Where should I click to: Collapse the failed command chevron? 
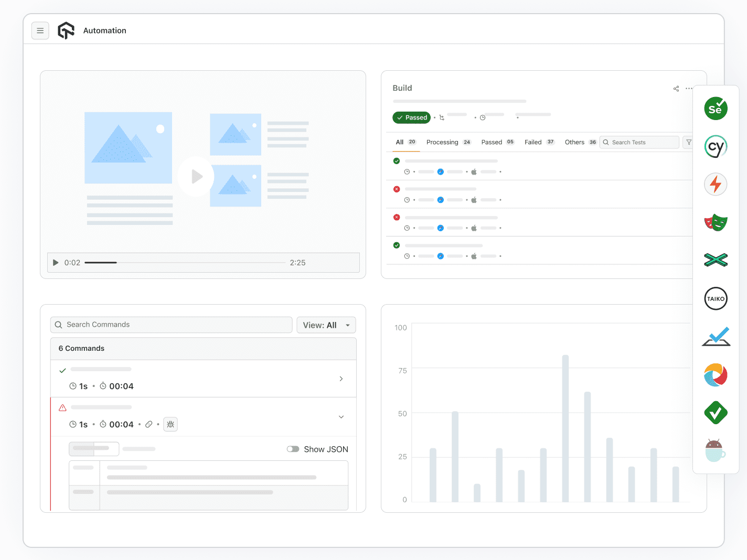(341, 417)
